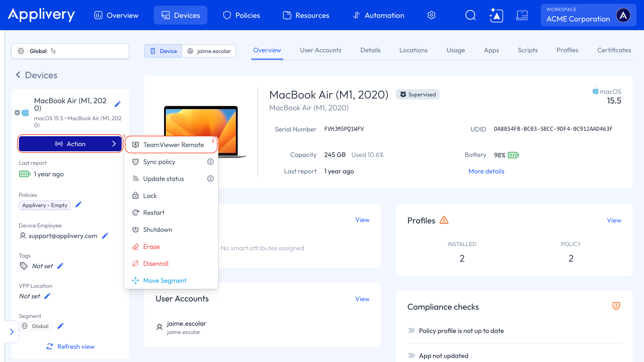Click the Last report battery icon in sidebar
The width and height of the screenshot is (644, 362).
pos(25,174)
